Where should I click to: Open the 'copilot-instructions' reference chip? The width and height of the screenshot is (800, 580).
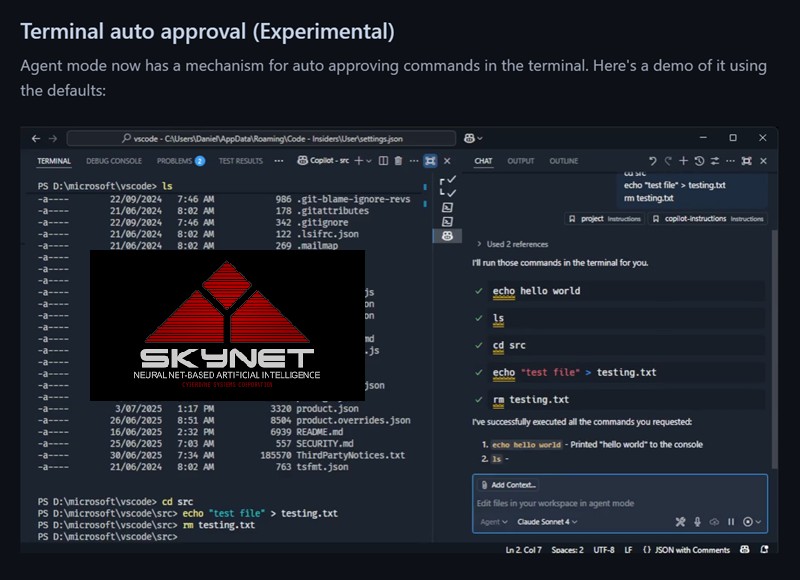click(x=708, y=218)
